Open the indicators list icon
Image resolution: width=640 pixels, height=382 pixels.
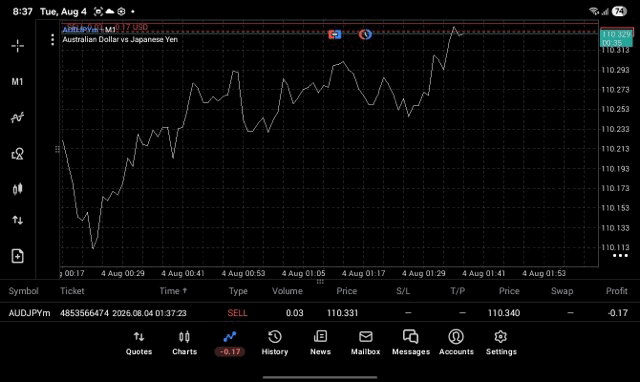point(17,118)
